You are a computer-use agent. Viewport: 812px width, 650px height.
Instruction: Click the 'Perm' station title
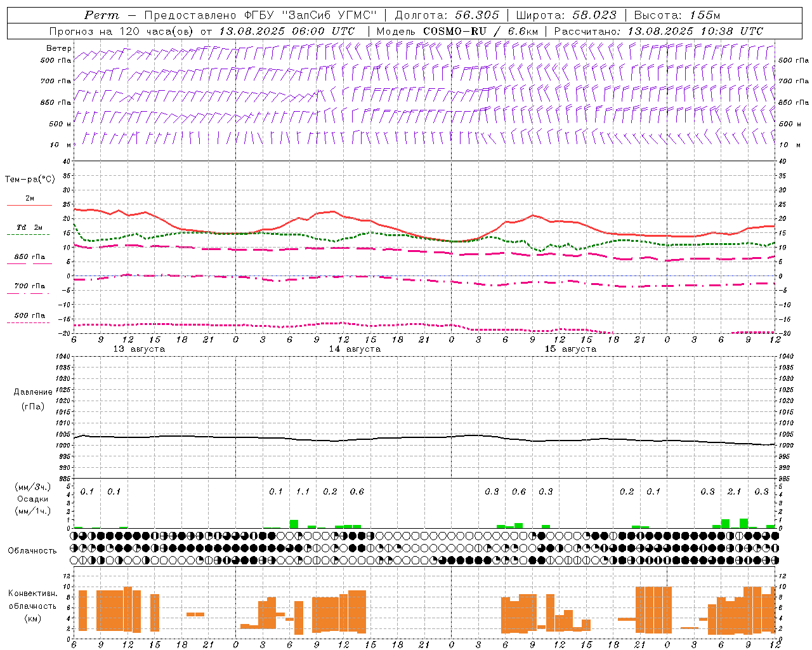(x=101, y=15)
